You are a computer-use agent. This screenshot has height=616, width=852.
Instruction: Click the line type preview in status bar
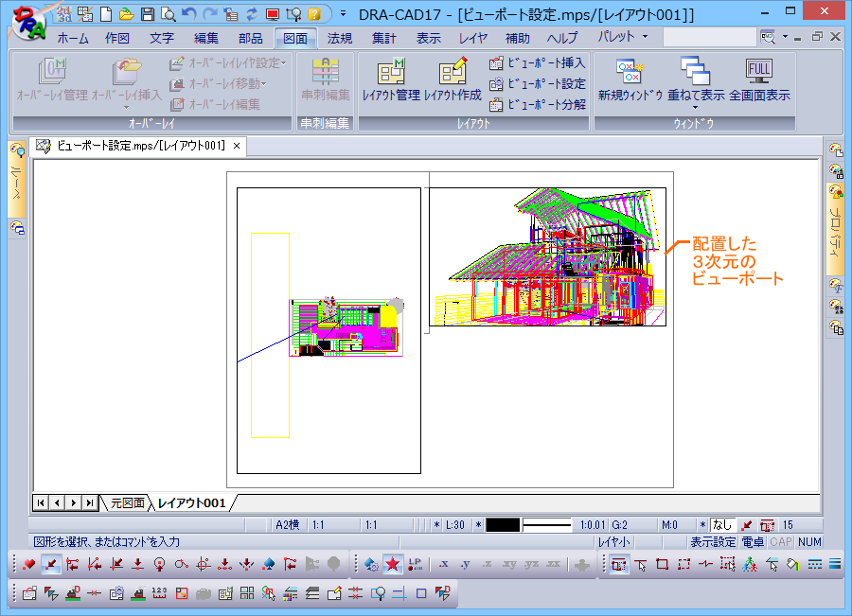pyautogui.click(x=546, y=525)
